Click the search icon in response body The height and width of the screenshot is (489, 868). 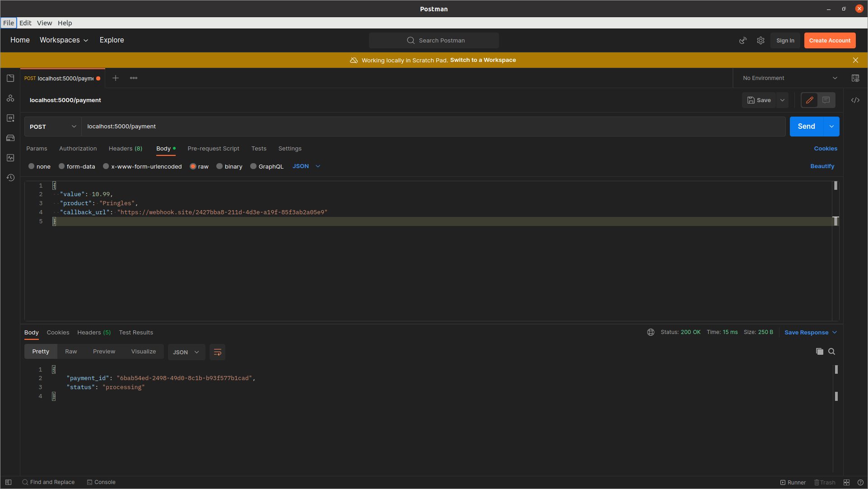831,351
